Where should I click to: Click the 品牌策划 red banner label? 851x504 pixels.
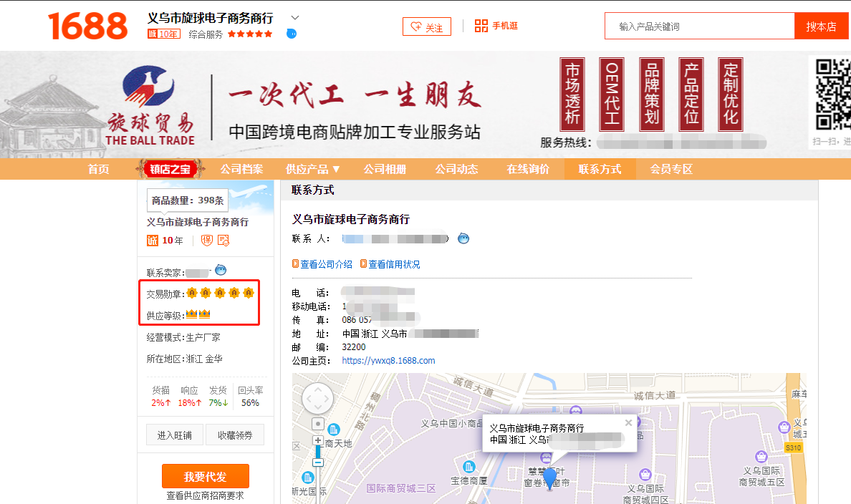click(651, 94)
